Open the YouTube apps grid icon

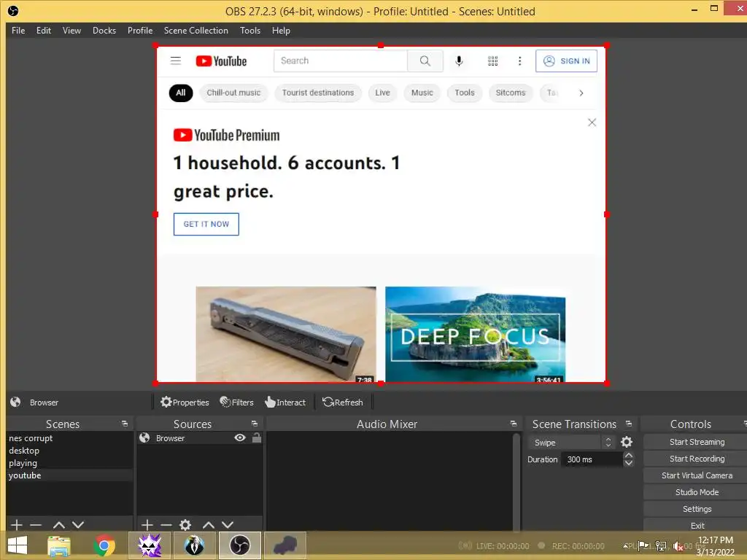(x=492, y=61)
